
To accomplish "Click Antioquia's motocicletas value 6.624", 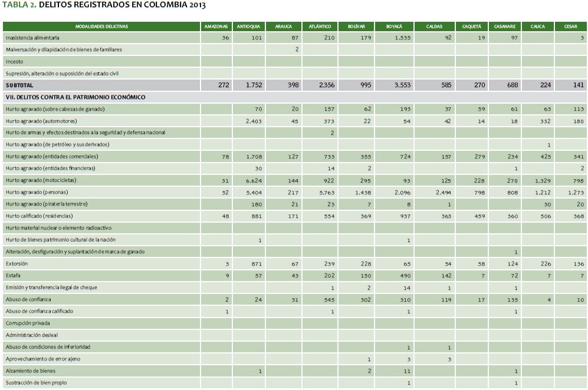I will pyautogui.click(x=252, y=180).
